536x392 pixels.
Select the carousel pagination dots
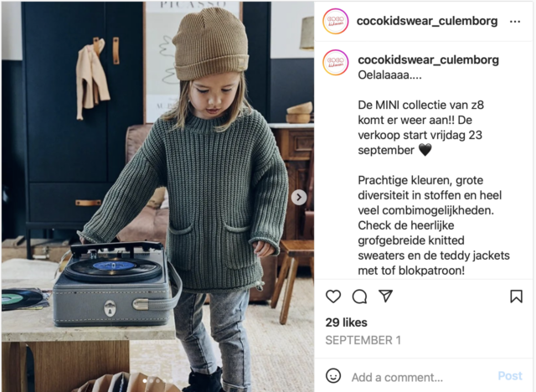158,380
